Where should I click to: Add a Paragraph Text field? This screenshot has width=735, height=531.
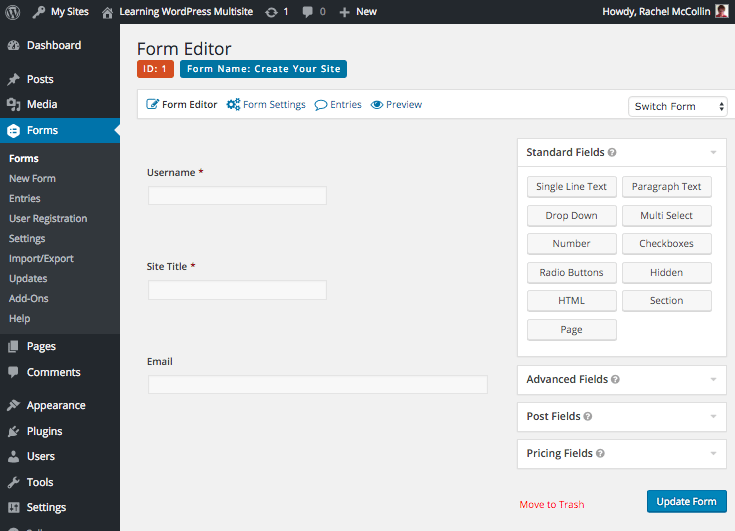pyautogui.click(x=667, y=187)
